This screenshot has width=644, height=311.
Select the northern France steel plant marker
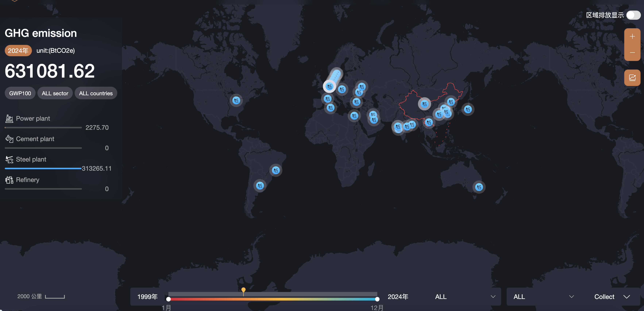click(x=327, y=99)
